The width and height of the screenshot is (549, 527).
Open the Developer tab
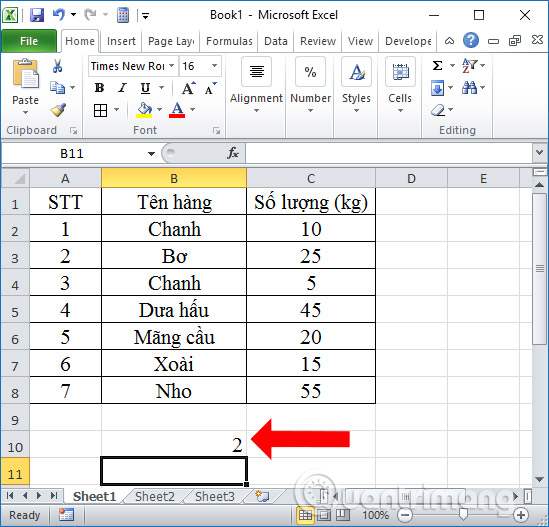pos(408,41)
